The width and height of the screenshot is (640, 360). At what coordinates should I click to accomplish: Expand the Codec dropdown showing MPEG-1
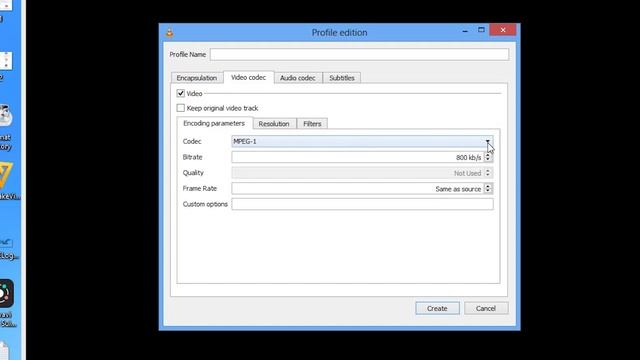[362, 142]
